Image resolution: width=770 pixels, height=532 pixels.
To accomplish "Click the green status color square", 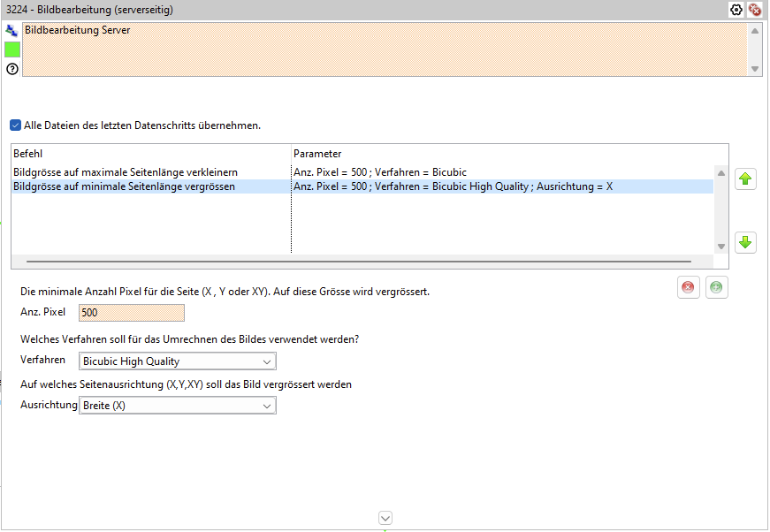I will click(x=11, y=49).
